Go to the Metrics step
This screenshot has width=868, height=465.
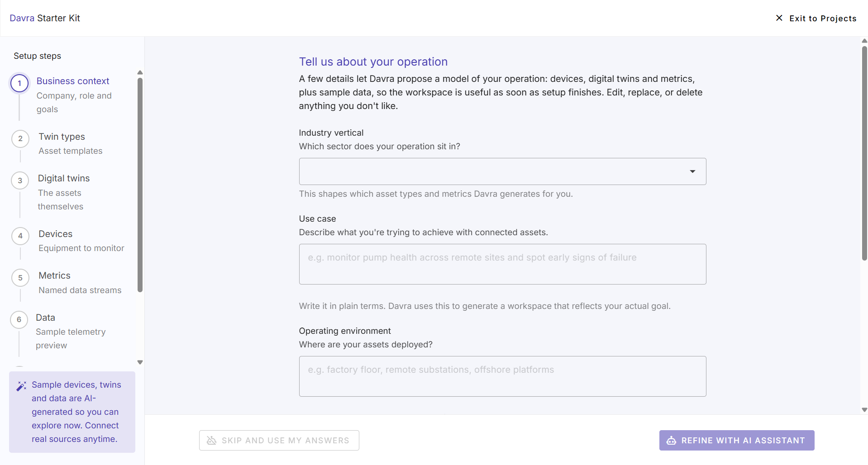[x=54, y=275]
